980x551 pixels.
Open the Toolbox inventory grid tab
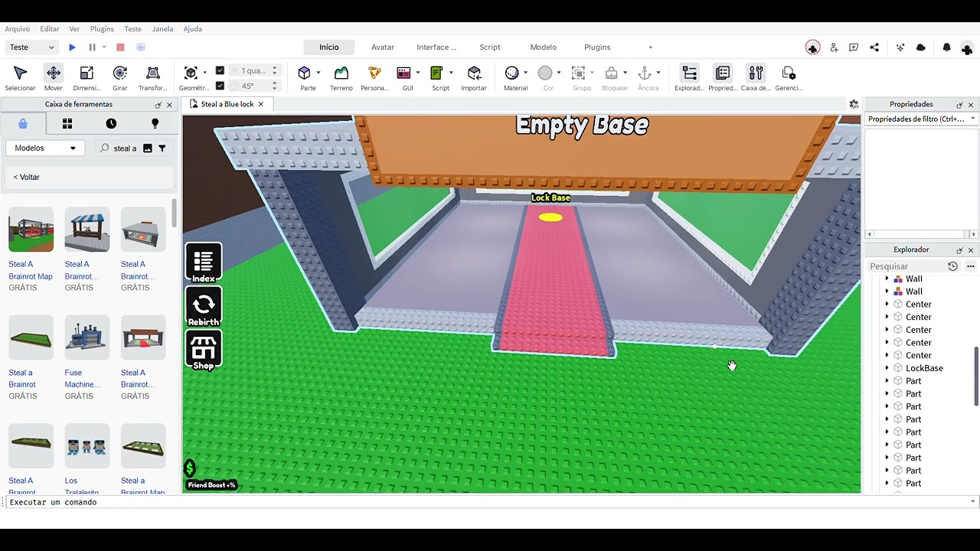coord(67,123)
